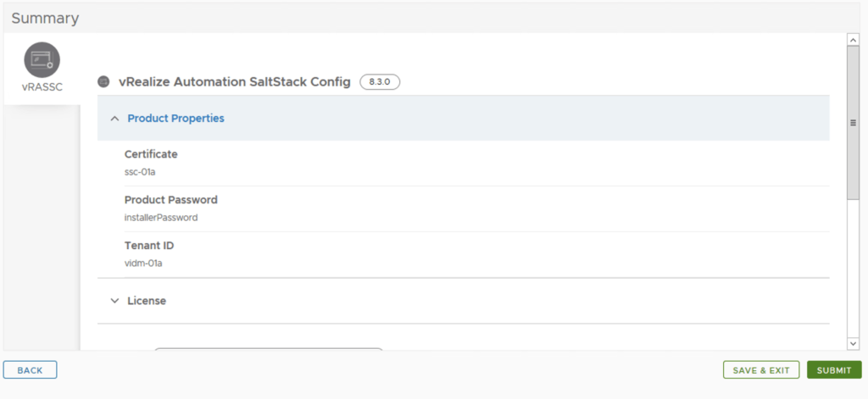
Task: Click the scrollbar up arrow
Action: pos(854,40)
